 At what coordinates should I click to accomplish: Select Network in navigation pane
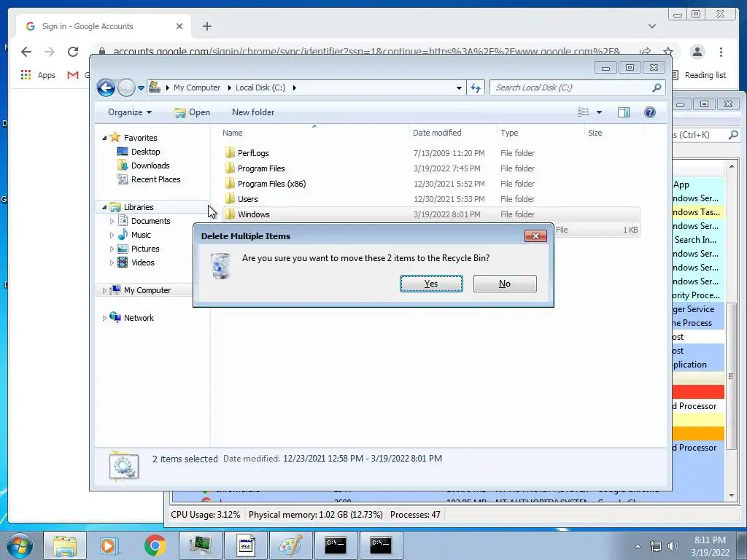click(x=139, y=318)
